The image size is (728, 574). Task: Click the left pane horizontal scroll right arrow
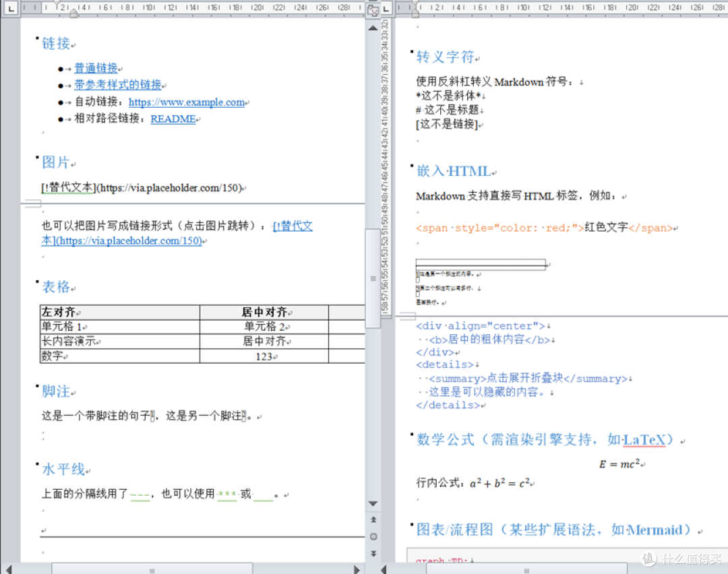(x=356, y=569)
